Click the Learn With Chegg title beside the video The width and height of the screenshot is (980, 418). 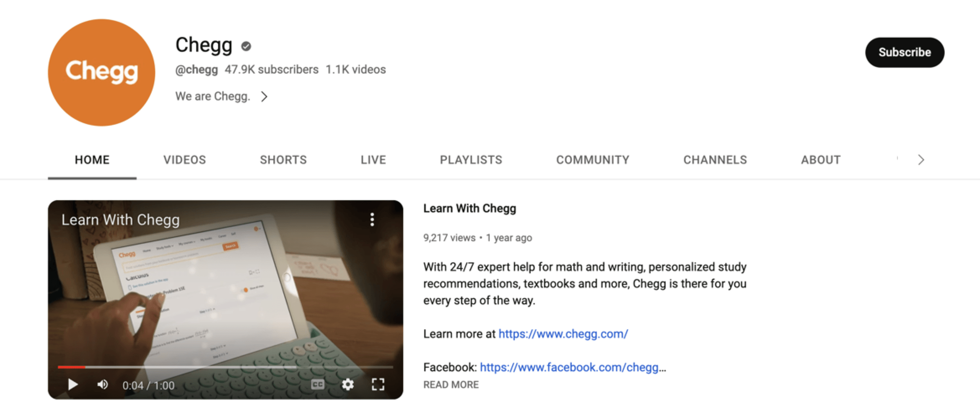469,208
